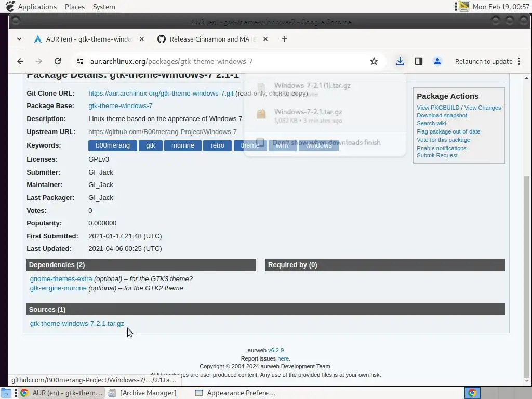Switch to Release Cinnamon and MATE tab
Screen dimensions: 532x399
click(212, 39)
